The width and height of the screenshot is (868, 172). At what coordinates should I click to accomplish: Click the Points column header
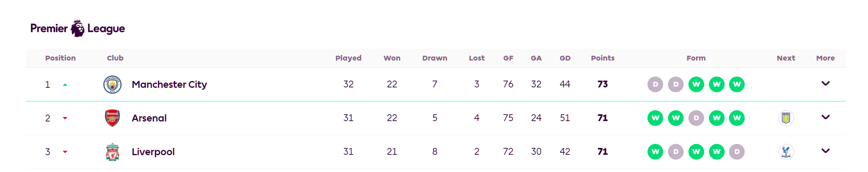[602, 58]
